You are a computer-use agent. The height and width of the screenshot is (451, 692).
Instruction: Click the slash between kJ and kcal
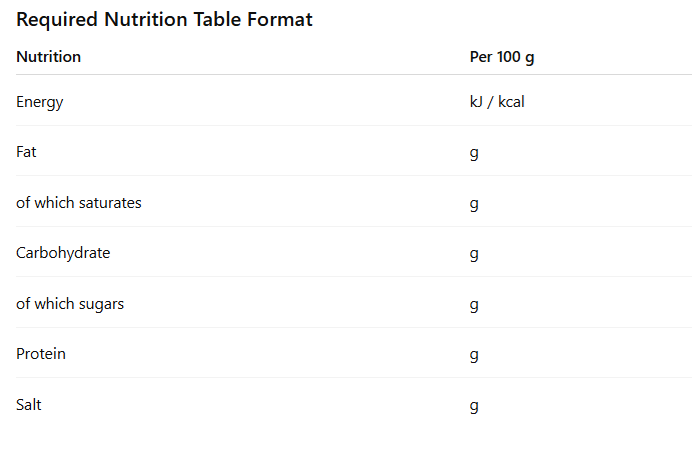(490, 102)
